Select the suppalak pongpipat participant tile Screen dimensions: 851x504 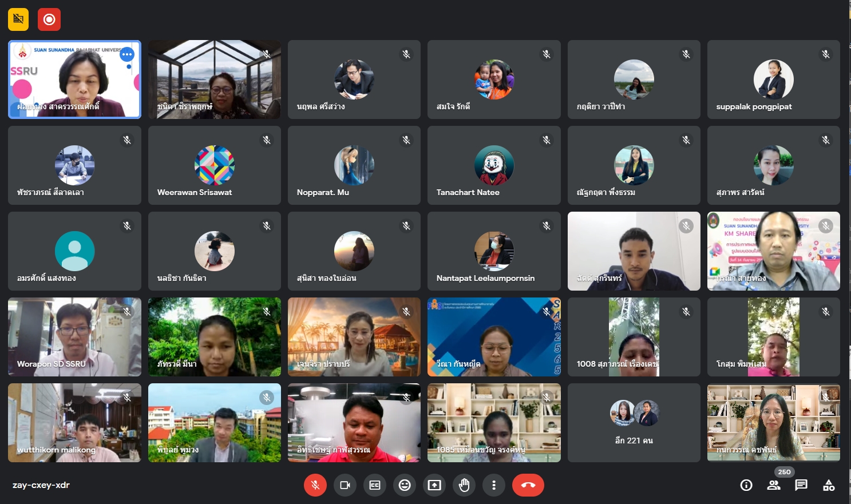click(x=773, y=80)
